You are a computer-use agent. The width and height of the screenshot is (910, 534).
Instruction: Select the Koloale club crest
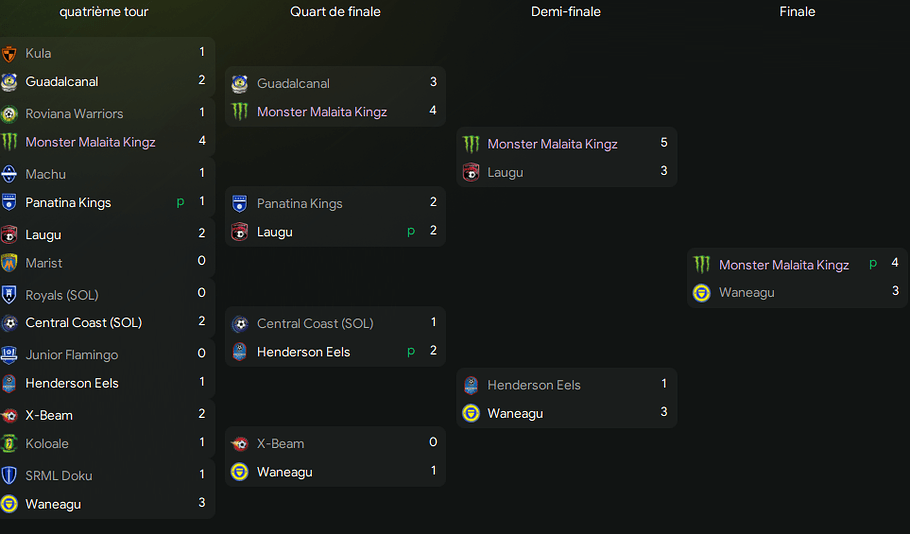point(10,443)
